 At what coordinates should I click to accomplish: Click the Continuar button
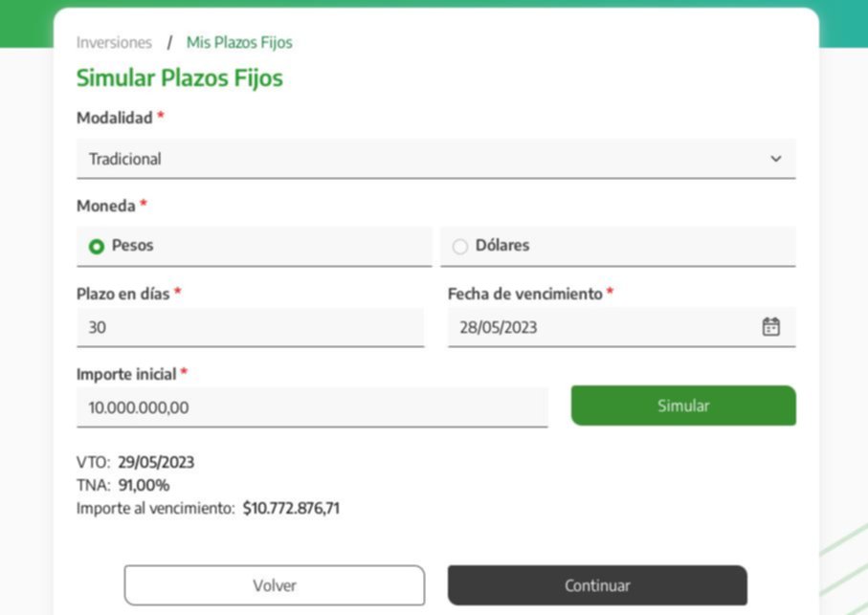597,585
